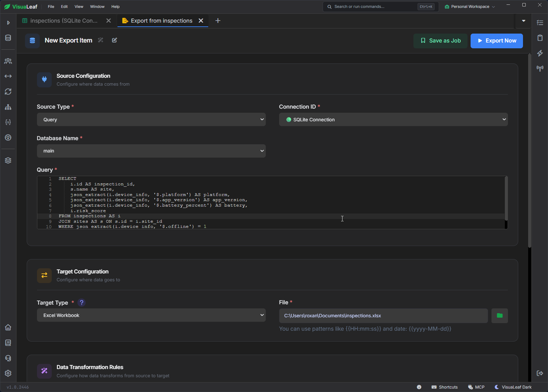
Task: Click the Export Now button
Action: coord(497,41)
